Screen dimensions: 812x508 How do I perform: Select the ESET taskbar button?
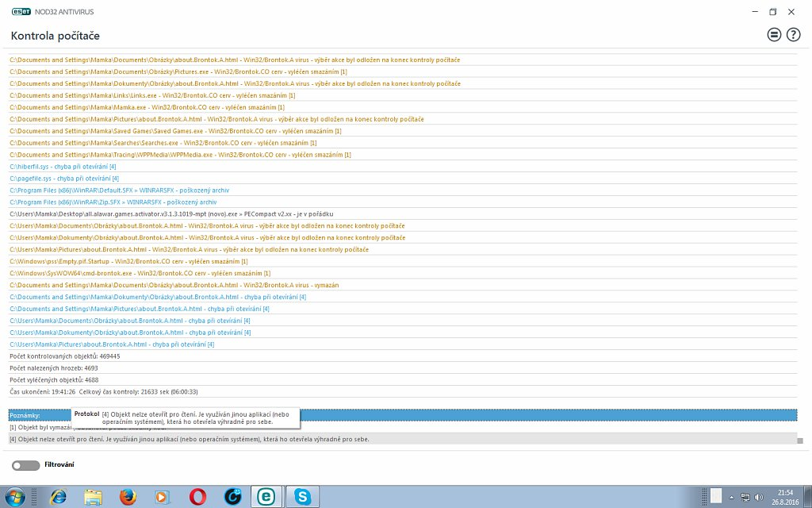click(266, 497)
